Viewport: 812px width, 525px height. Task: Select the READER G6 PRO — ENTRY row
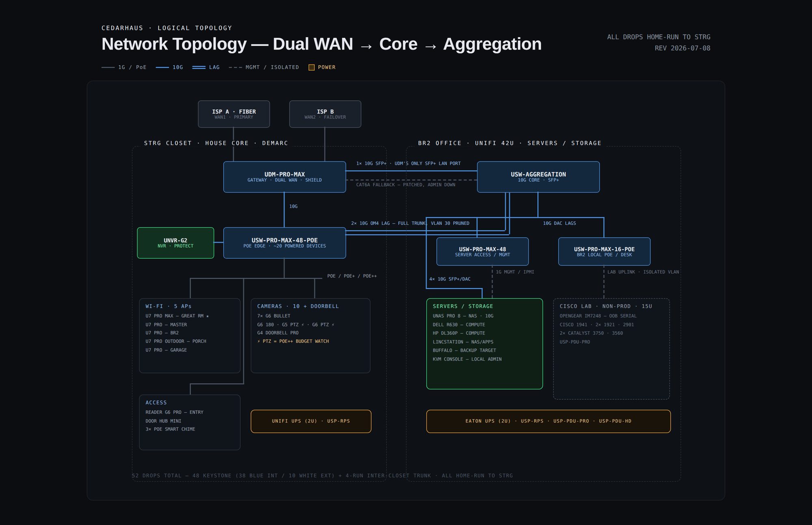point(175,413)
